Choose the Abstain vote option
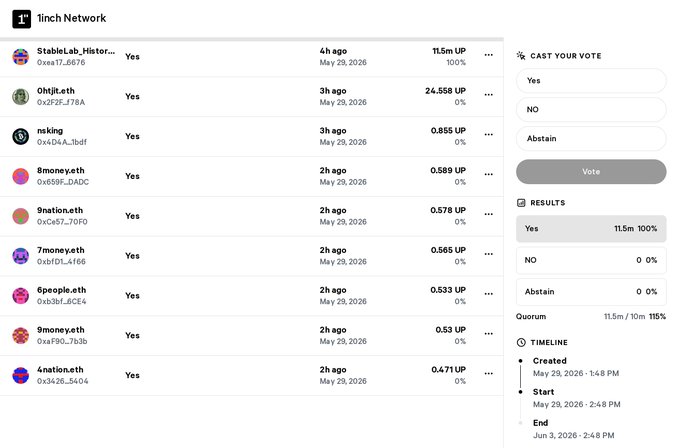 [591, 139]
